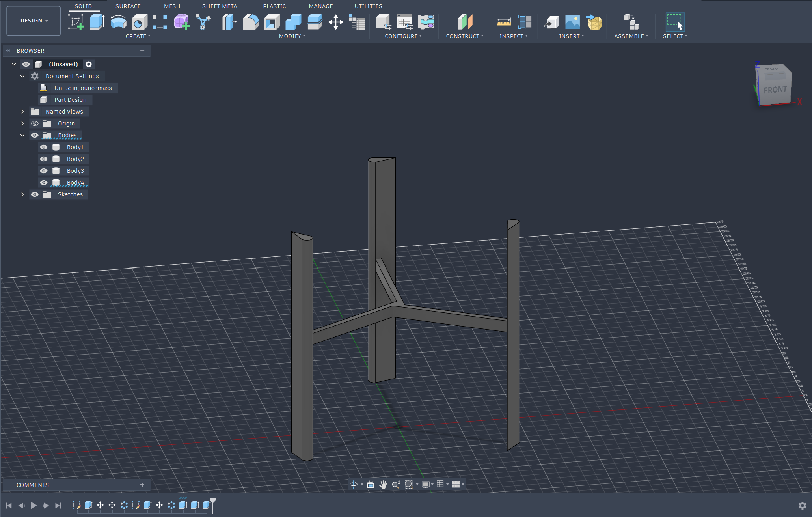Select the Interference inspect tool
Viewport: 812px width, 517px height.
[525, 22]
